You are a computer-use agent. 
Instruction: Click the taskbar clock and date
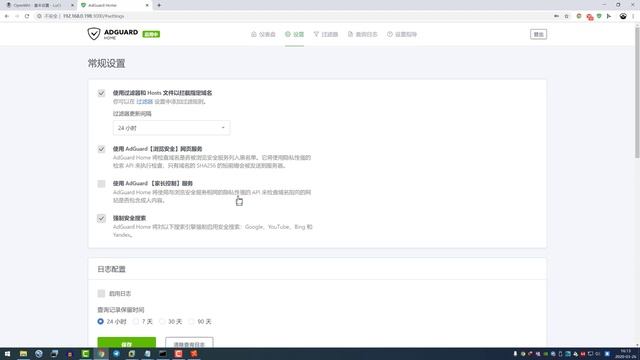point(626,353)
